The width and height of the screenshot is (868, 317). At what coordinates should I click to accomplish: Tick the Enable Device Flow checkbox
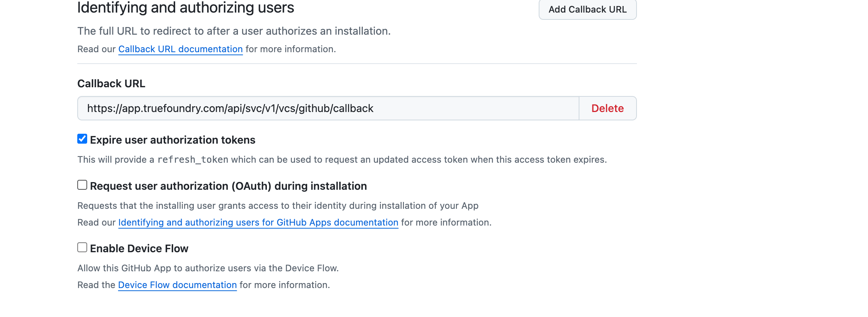point(82,248)
